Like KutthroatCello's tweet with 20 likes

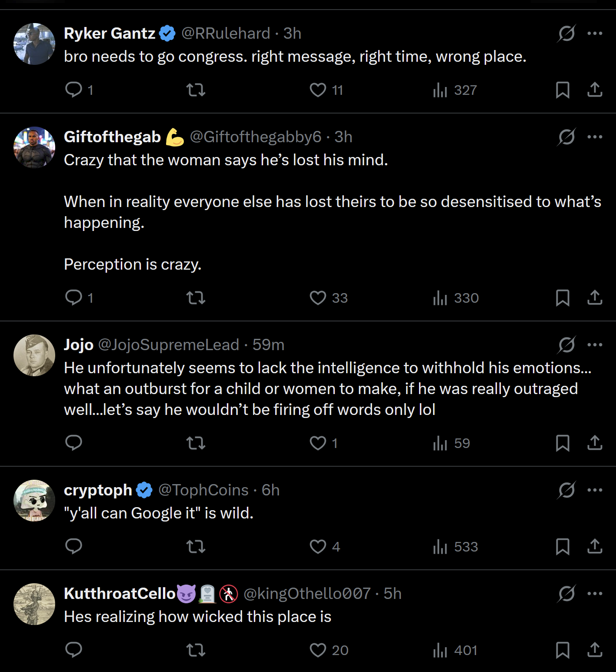click(x=318, y=650)
